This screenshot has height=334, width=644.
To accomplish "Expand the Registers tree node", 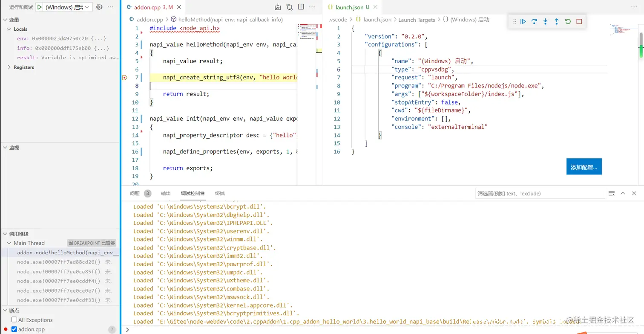I will [x=9, y=67].
